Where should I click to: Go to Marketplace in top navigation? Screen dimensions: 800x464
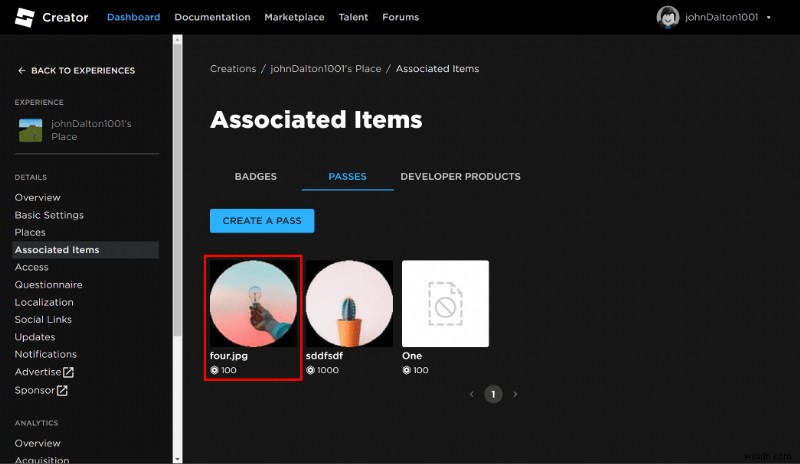(294, 17)
